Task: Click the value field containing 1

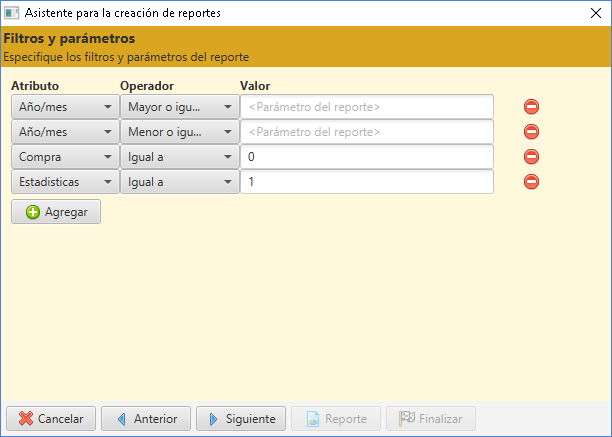Action: click(x=367, y=182)
